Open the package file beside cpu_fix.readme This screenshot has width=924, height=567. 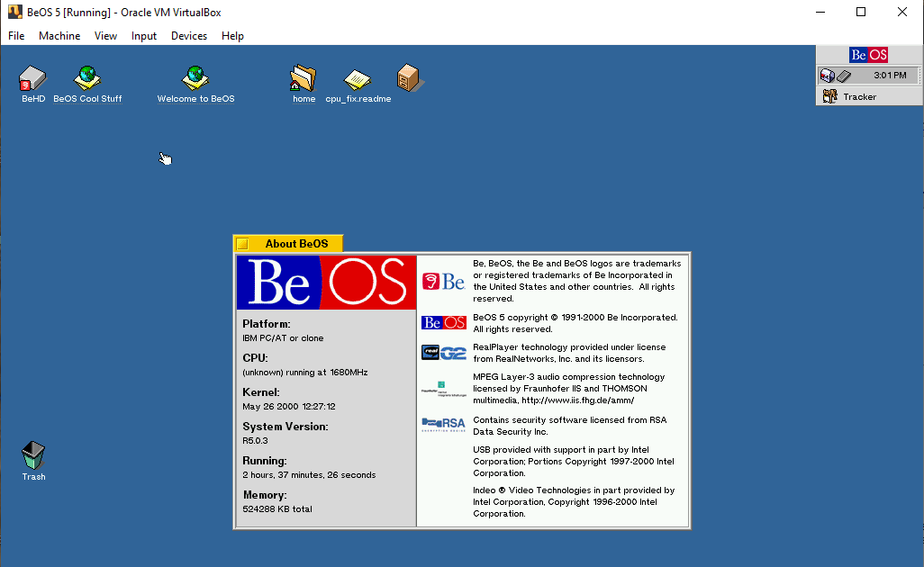pyautogui.click(x=410, y=79)
